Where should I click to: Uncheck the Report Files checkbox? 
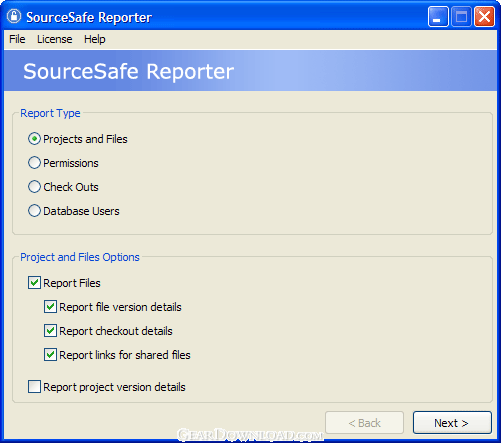34,283
